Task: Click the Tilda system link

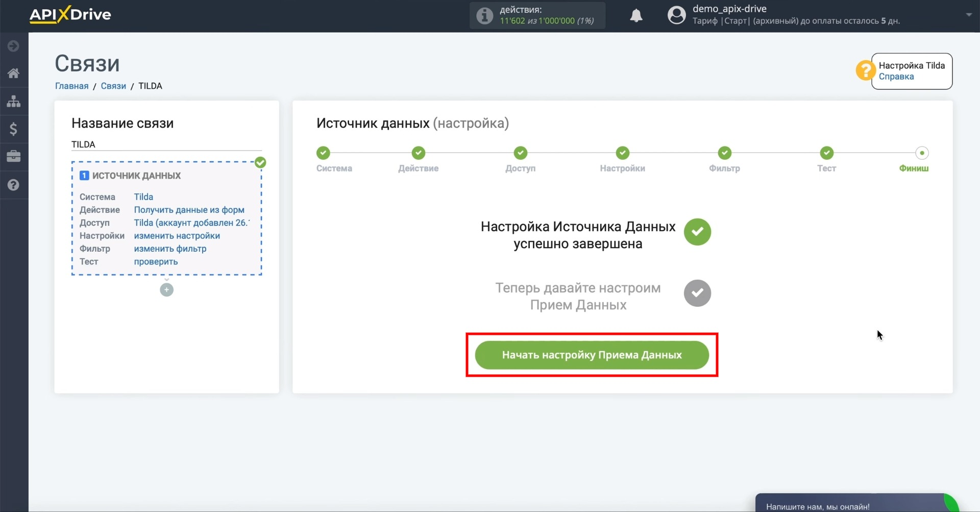Action: coord(143,197)
